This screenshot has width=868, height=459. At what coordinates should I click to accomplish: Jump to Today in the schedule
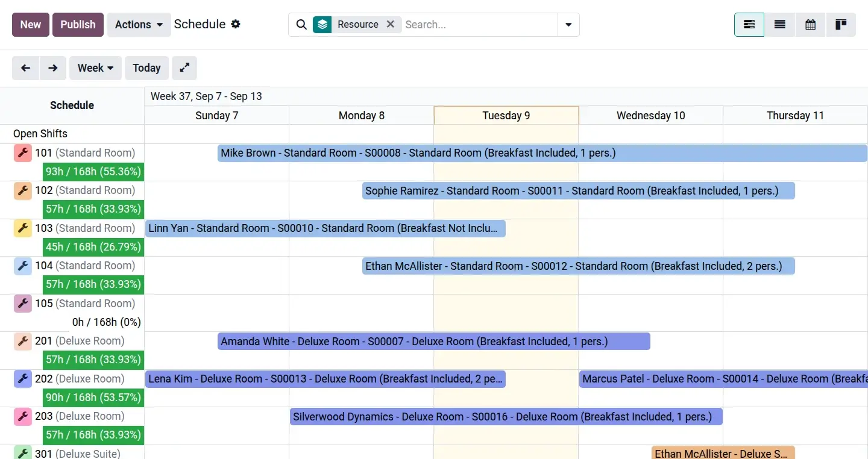click(x=146, y=68)
